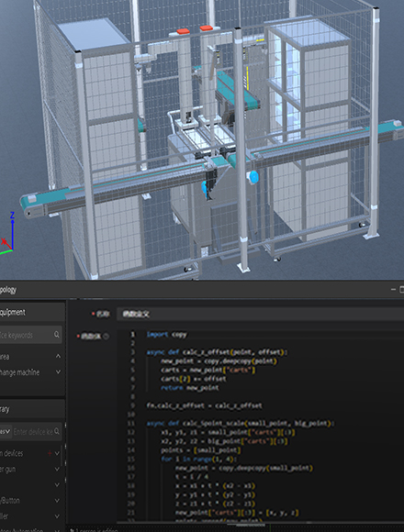Image resolution: width=404 pixels, height=532 pixels.
Task: Click the horizontal scrollbar under the code editor
Action: click(261, 524)
